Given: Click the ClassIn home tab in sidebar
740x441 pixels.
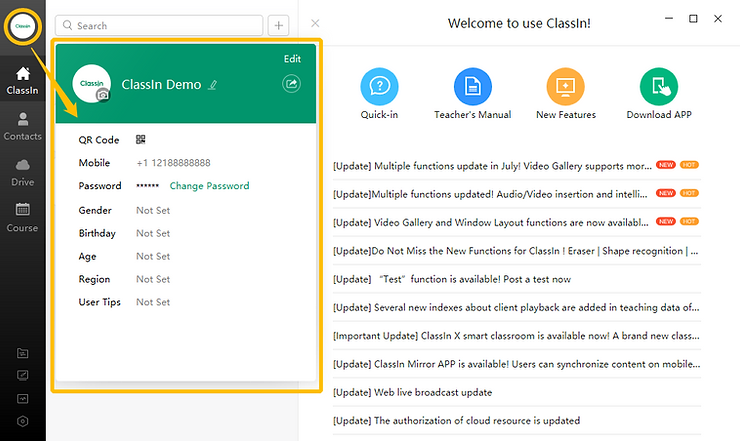Looking at the screenshot, I should click(22, 80).
